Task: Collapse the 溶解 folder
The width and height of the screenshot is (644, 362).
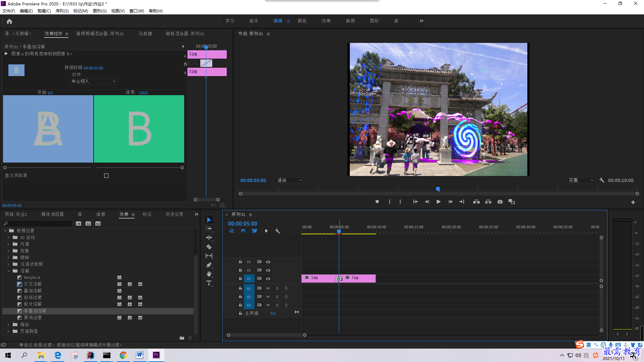Action: coord(9,271)
